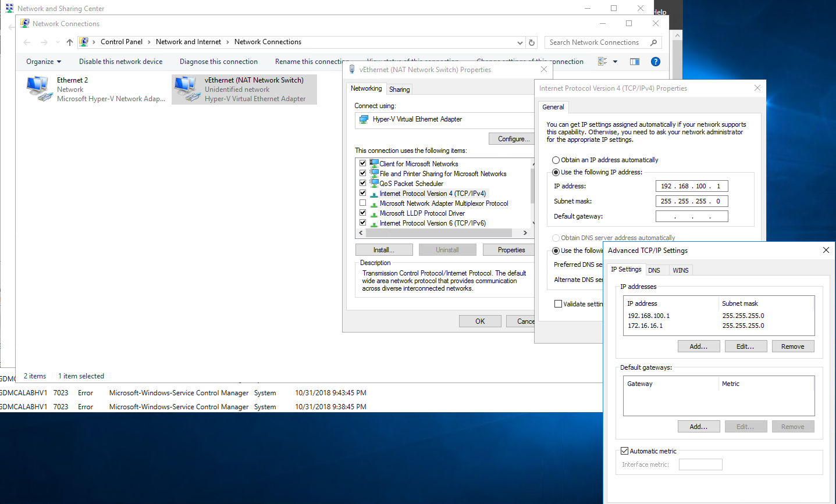Open the DNS tab in Advanced settings
This screenshot has width=836, height=504.
[654, 270]
